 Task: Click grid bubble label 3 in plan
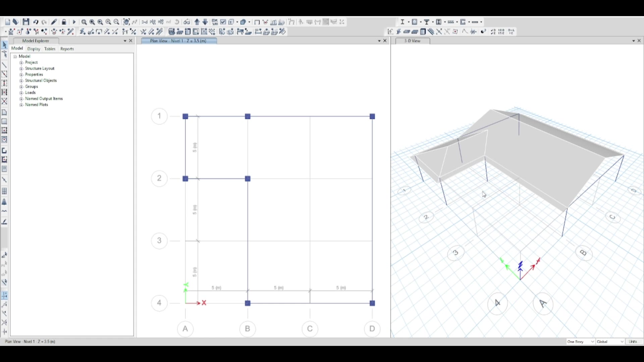tap(159, 241)
